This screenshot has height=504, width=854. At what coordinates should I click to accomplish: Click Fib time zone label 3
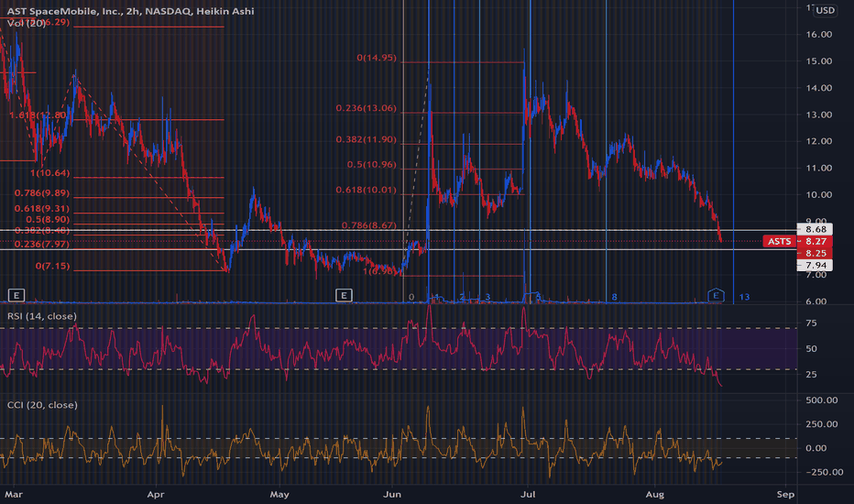tap(487, 297)
